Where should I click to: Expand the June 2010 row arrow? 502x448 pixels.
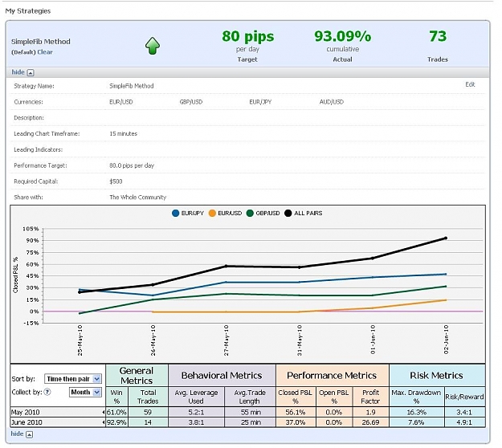click(x=104, y=422)
